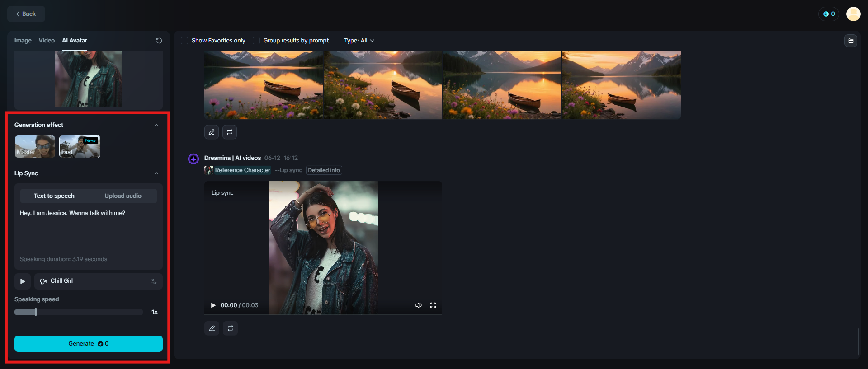Choose the Fast generation effect
Viewport: 868px width, 369px height.
coord(80,147)
